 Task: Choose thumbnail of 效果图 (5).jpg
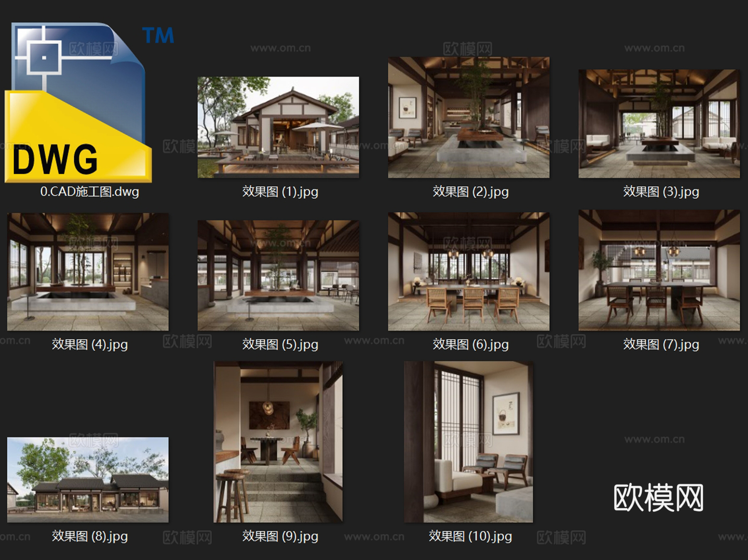(x=278, y=276)
